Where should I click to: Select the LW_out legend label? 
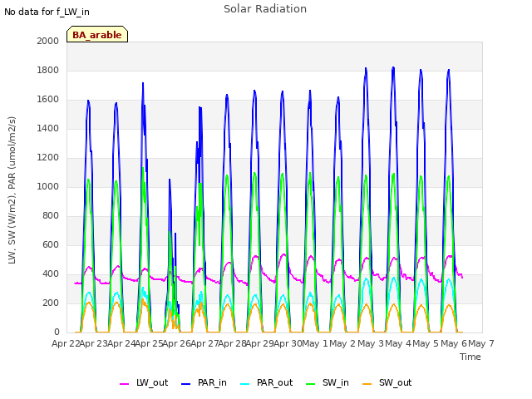(x=152, y=382)
